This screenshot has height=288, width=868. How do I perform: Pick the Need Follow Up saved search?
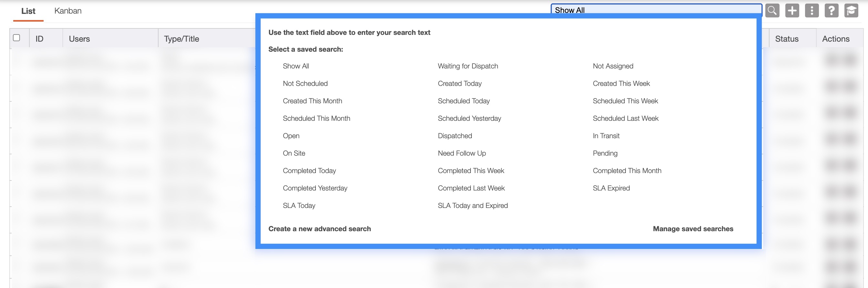tap(462, 153)
